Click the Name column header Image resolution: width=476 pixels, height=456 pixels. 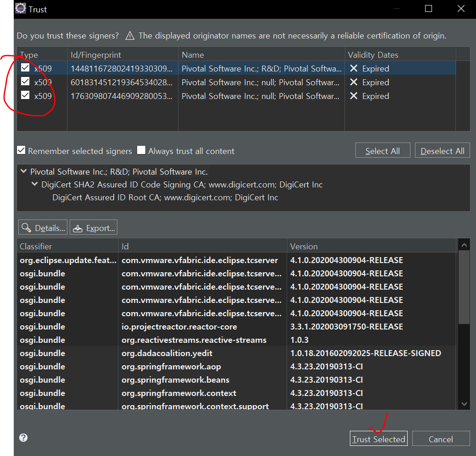tap(261, 55)
